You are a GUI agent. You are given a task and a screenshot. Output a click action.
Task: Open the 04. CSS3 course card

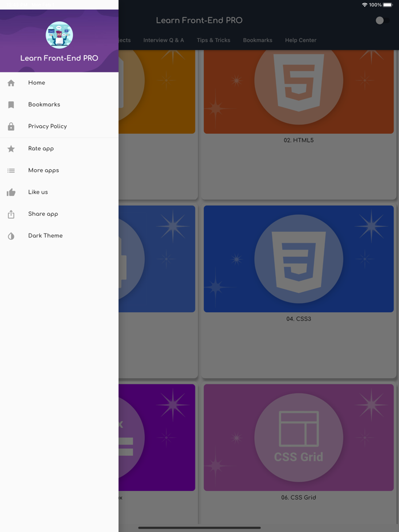[299, 290]
